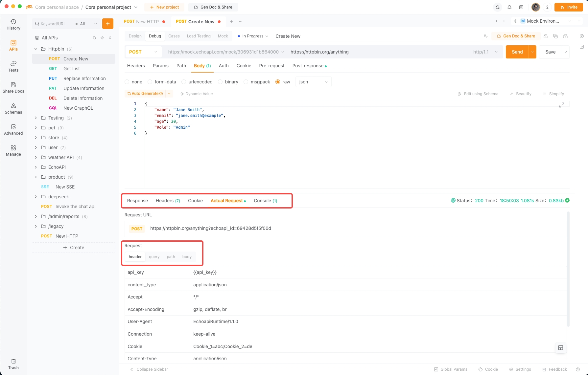Image resolution: width=588 pixels, height=375 pixels.
Task: Open the http/1.1 protocol dropdown
Action: coord(485,52)
